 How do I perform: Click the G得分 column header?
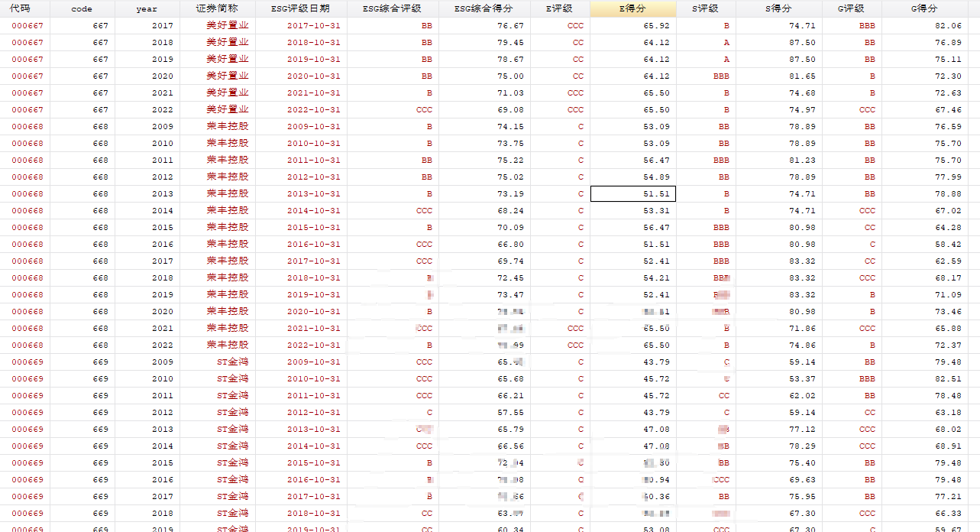click(924, 8)
